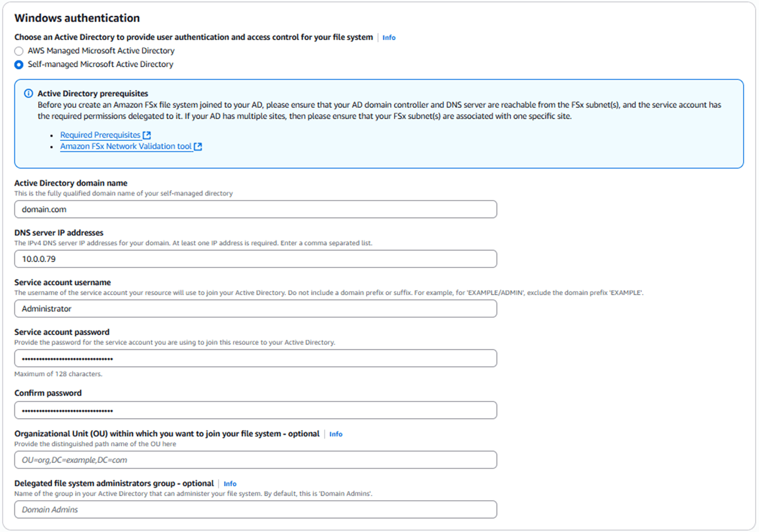The width and height of the screenshot is (759, 532).
Task: Open Info beside Delegated file system administrators group
Action: pos(230,483)
